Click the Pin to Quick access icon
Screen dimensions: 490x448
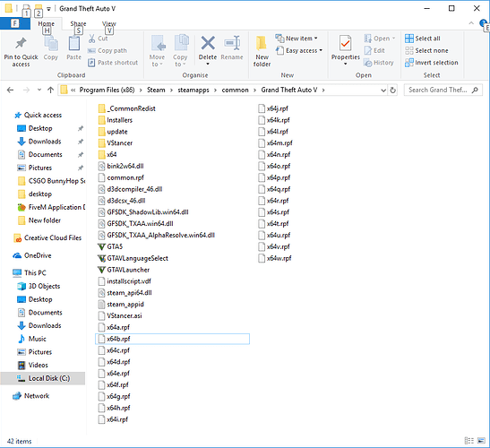[21, 43]
